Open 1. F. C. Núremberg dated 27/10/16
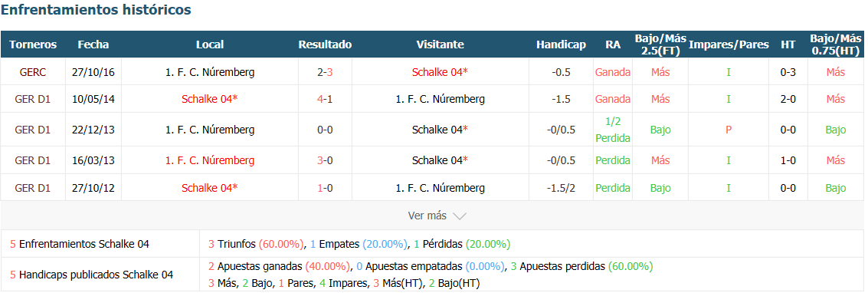868x293 pixels. pos(210,72)
